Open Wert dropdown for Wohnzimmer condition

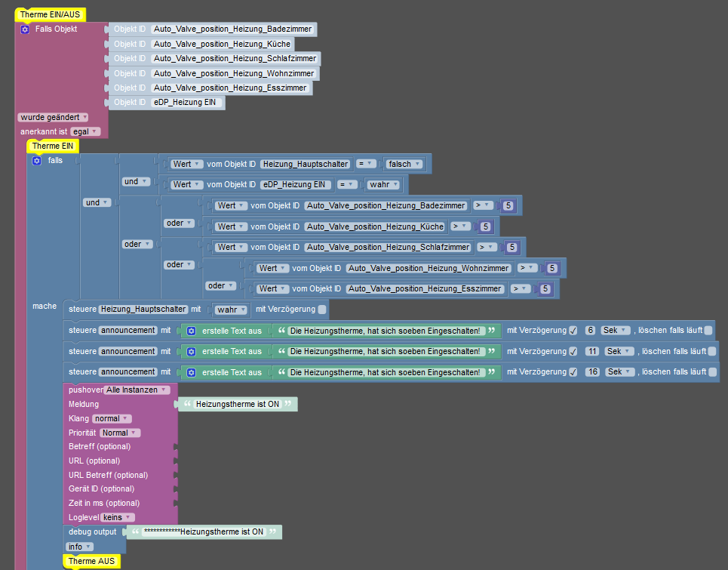coord(272,268)
